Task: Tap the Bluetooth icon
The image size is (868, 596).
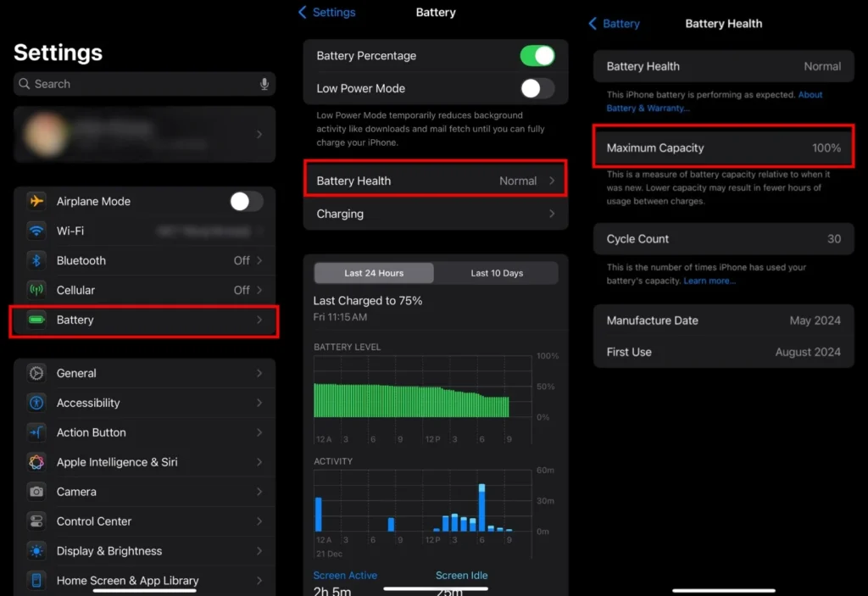Action: 36,260
